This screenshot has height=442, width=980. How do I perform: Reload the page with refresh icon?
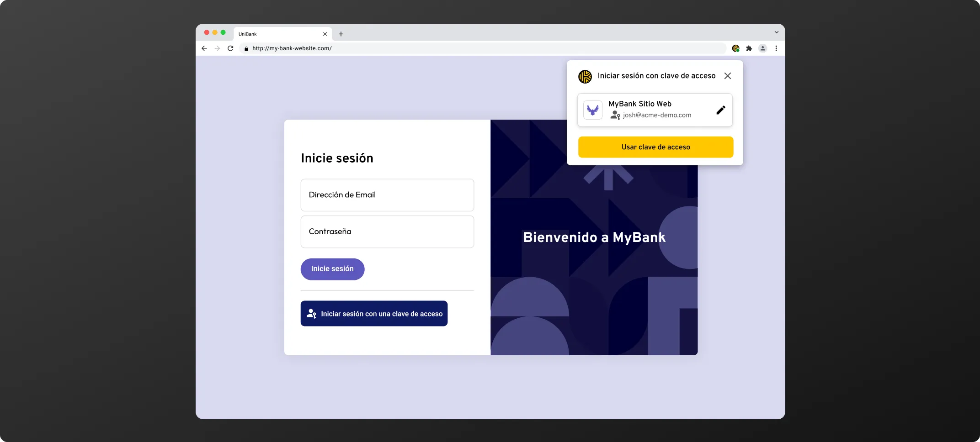(x=230, y=48)
